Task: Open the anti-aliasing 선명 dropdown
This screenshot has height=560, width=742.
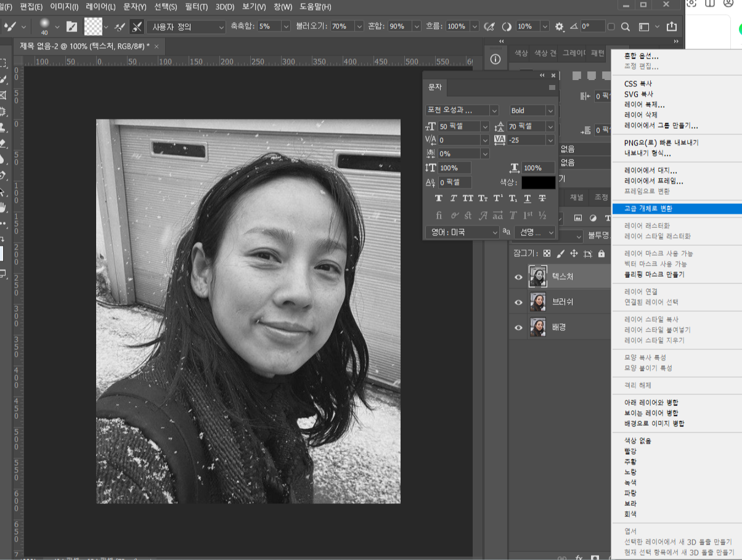Action: click(x=534, y=232)
